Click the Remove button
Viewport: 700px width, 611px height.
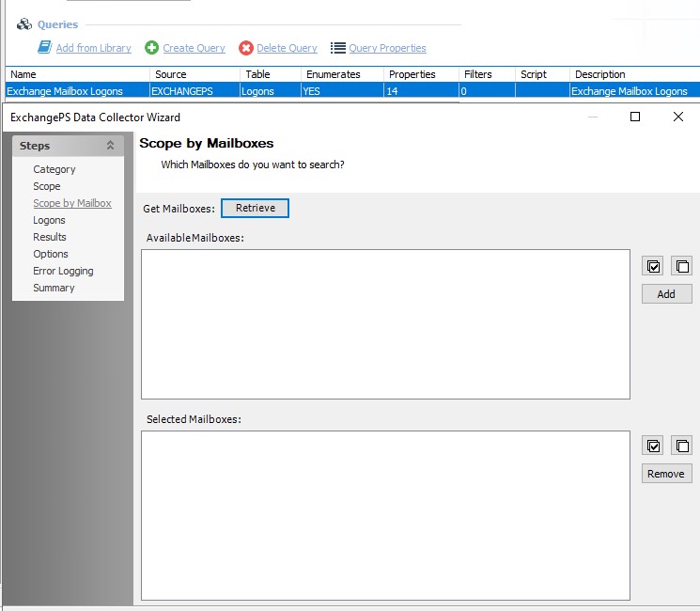[666, 474]
